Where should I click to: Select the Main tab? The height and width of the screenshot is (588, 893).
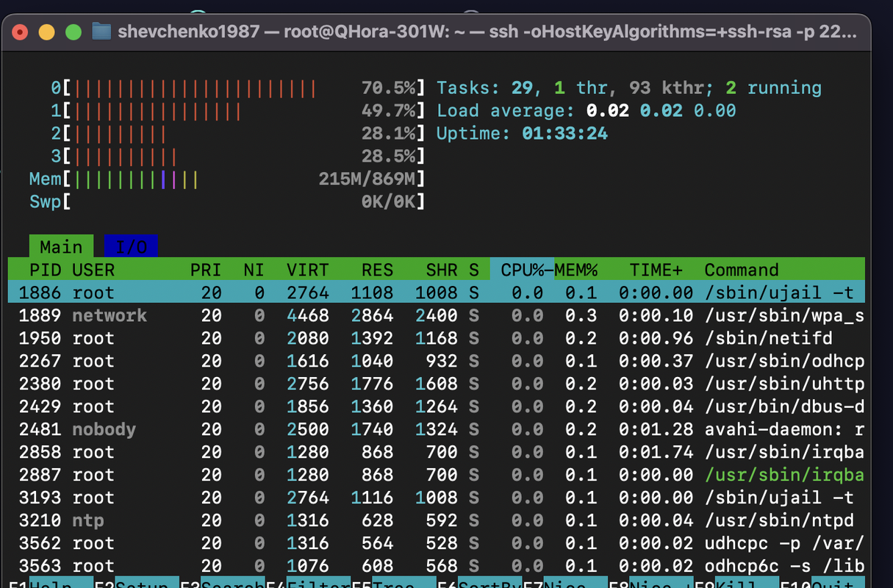(x=62, y=247)
